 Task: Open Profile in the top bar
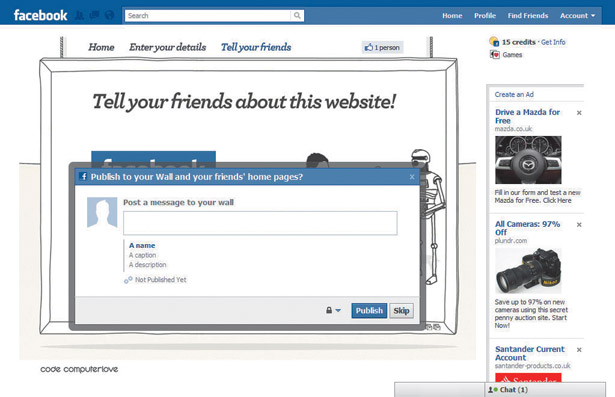485,16
